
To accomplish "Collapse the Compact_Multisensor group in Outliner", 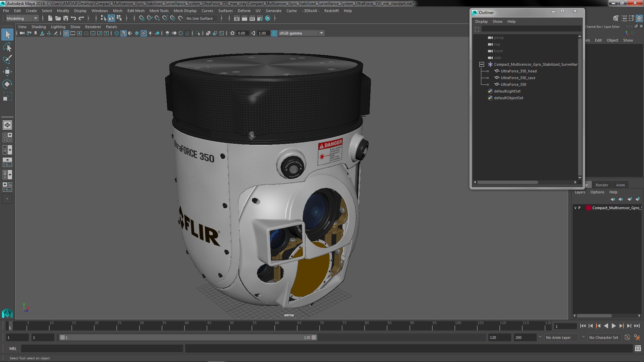I will pos(482,64).
